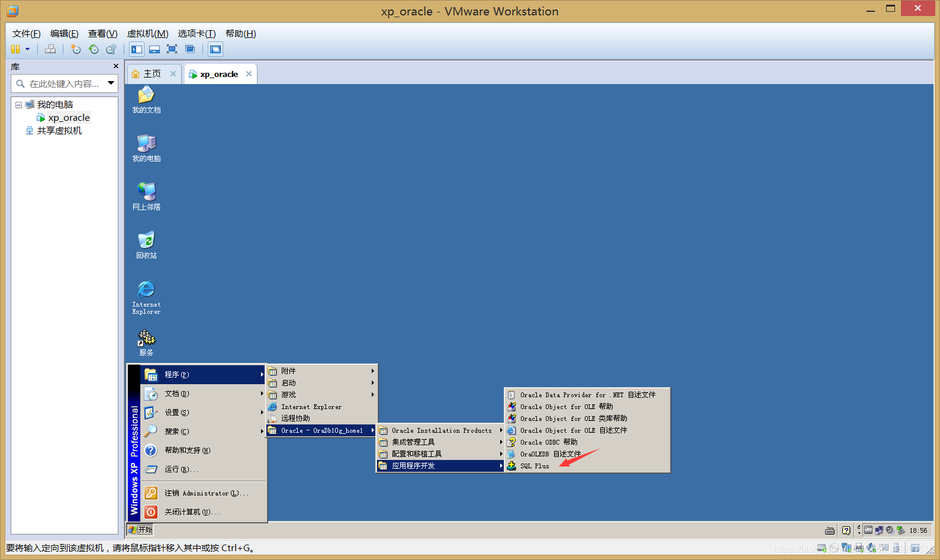Open Oracle Object for OLE 类库帮助
This screenshot has height=560, width=940.
tap(587, 419)
